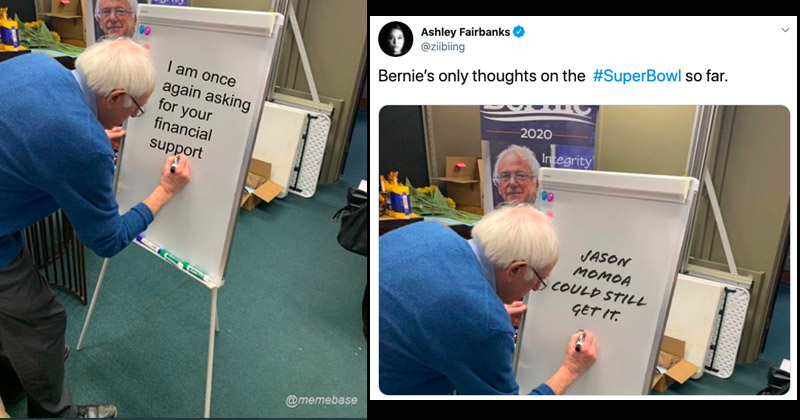Open the @ziibiing handle link
Screen dimensions: 800x420
pyautogui.click(x=442, y=47)
